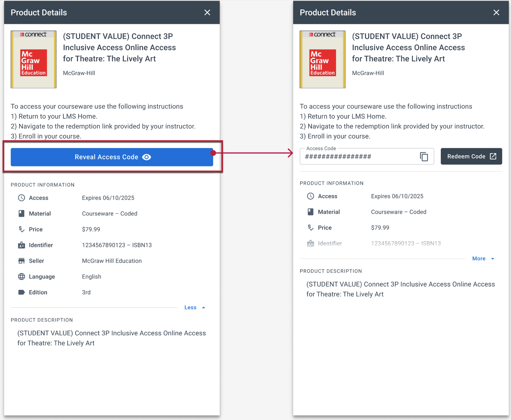Click the external link icon on Redeem Code
Screen dimensions: 511x420
click(493, 156)
